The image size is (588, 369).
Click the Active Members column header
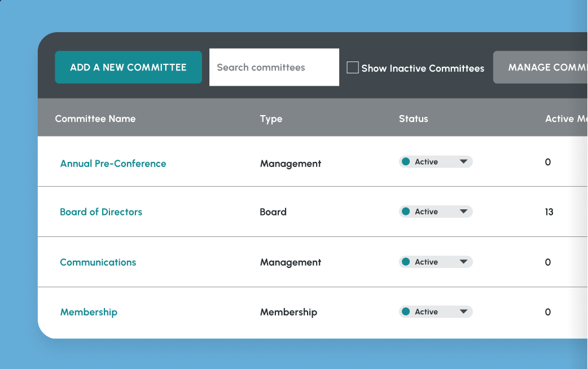(x=565, y=118)
